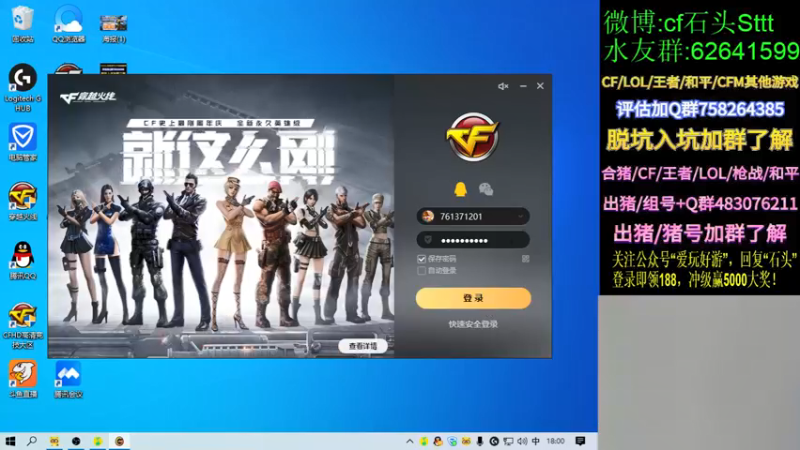Open the notification center icon
The image size is (800, 450).
(x=580, y=441)
